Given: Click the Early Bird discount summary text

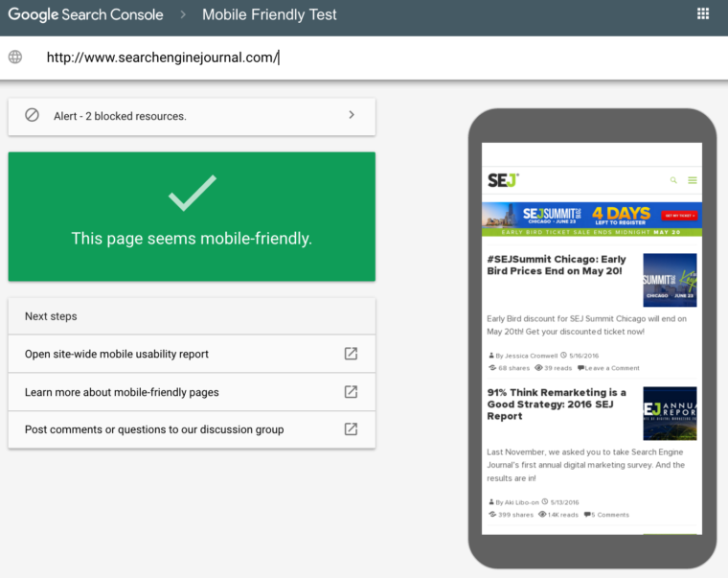Looking at the screenshot, I should (x=587, y=325).
